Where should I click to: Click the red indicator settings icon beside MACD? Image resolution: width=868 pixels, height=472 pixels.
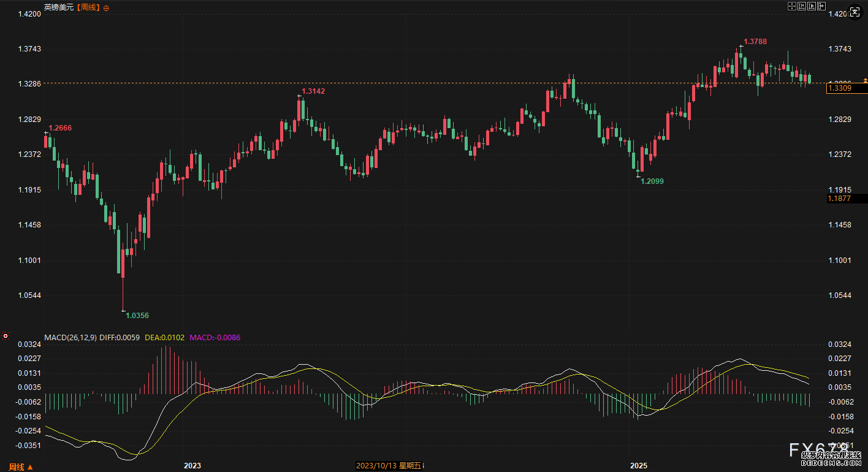coord(6,336)
